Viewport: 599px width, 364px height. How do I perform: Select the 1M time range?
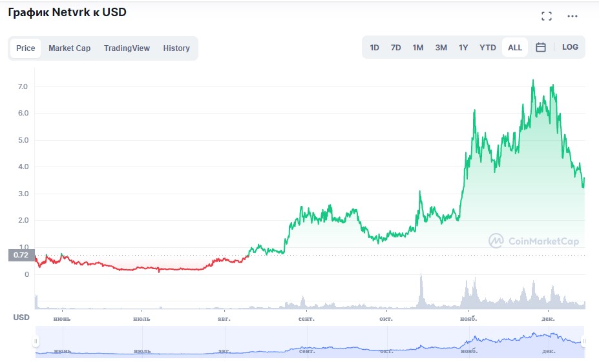[418, 48]
